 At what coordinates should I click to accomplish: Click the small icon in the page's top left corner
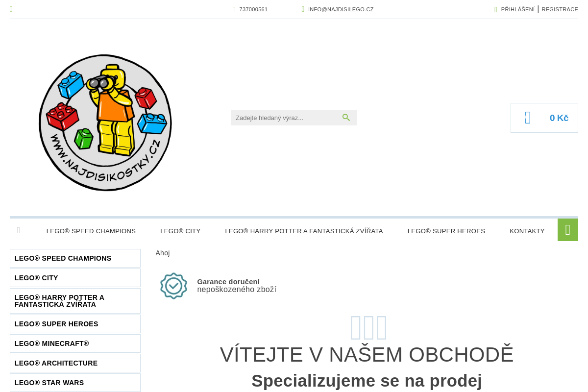(11, 9)
